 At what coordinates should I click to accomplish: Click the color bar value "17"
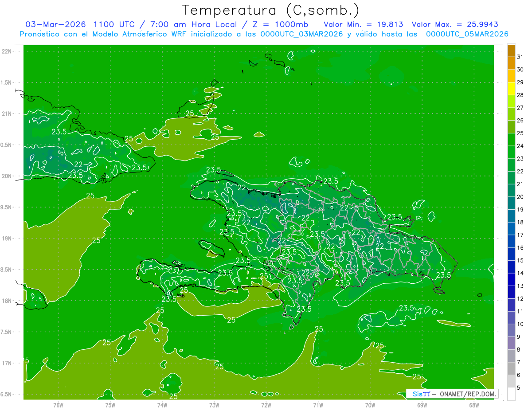pyautogui.click(x=520, y=235)
